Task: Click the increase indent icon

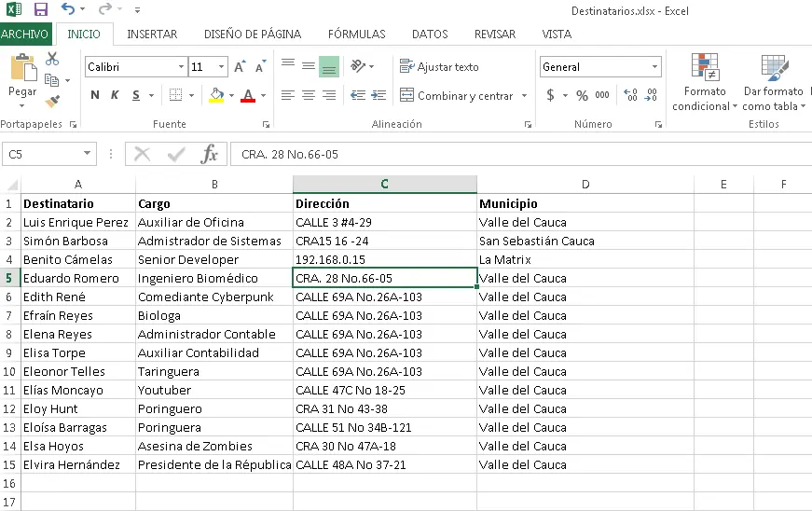Action: tap(378, 95)
